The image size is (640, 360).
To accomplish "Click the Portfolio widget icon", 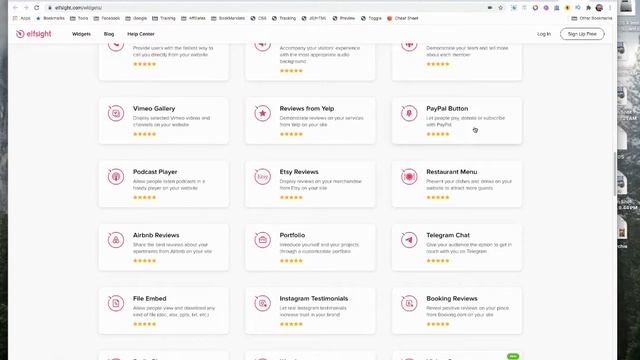I will click(262, 240).
